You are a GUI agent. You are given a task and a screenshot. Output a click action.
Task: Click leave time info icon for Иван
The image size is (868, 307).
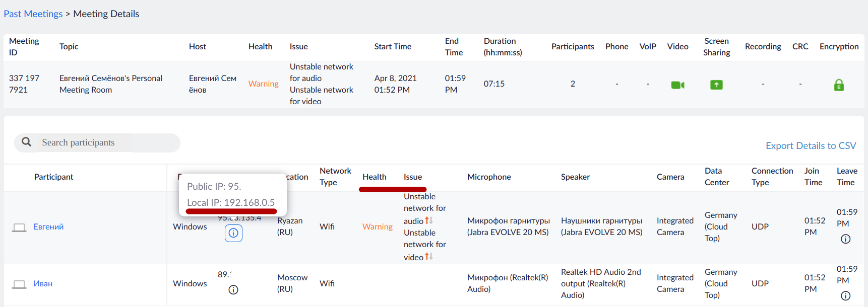(x=845, y=296)
